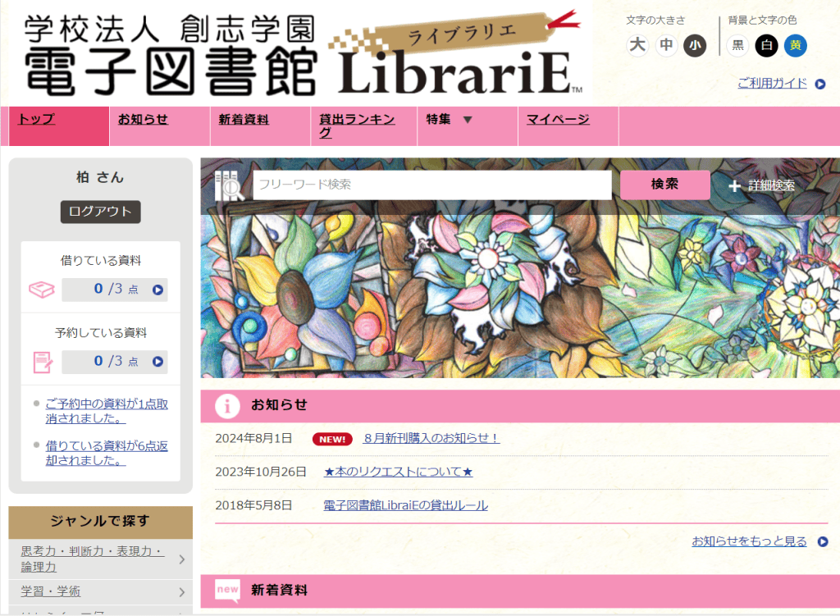Click the arrow icon beside 予約している資料 count
The height and width of the screenshot is (616, 840).
[x=157, y=362]
